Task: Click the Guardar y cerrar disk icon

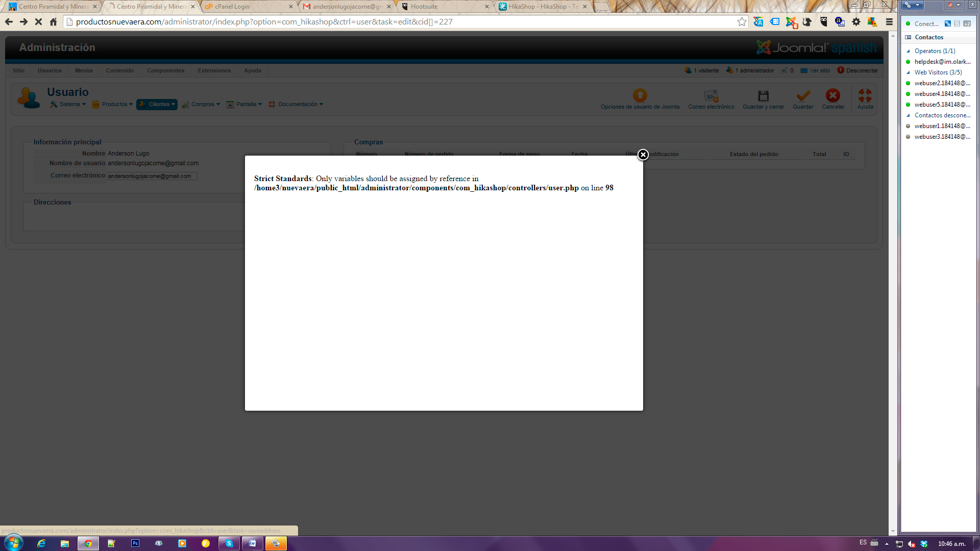Action: click(x=763, y=96)
